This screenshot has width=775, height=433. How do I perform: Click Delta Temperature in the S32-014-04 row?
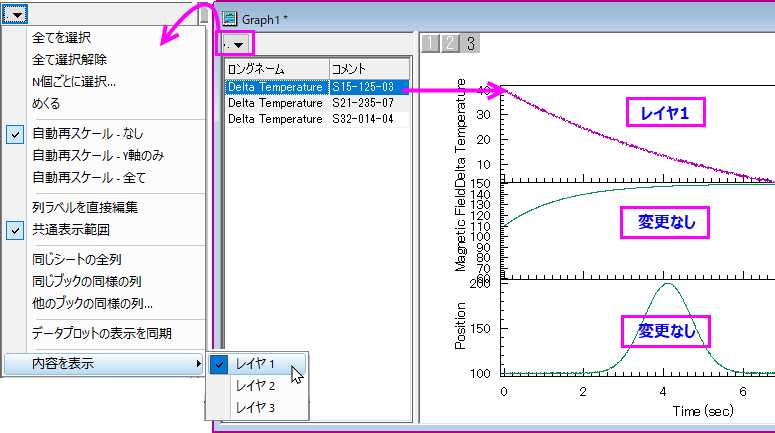[x=275, y=119]
